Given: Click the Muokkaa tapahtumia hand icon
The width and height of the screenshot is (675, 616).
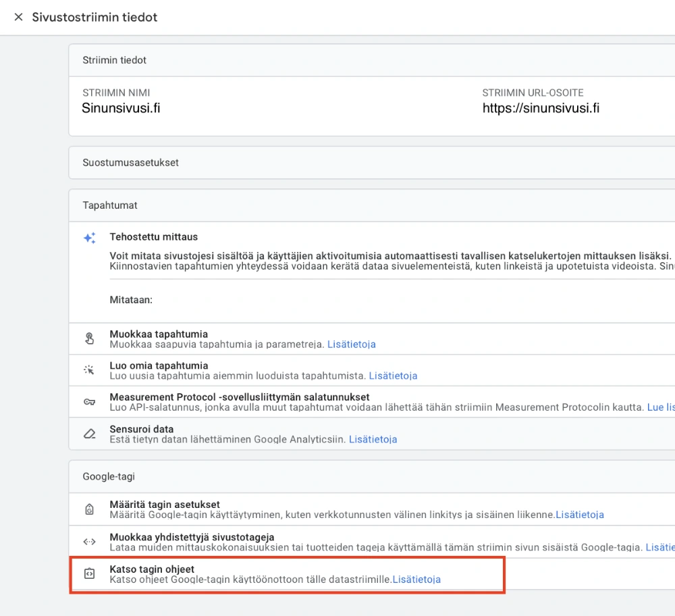Looking at the screenshot, I should tap(90, 338).
